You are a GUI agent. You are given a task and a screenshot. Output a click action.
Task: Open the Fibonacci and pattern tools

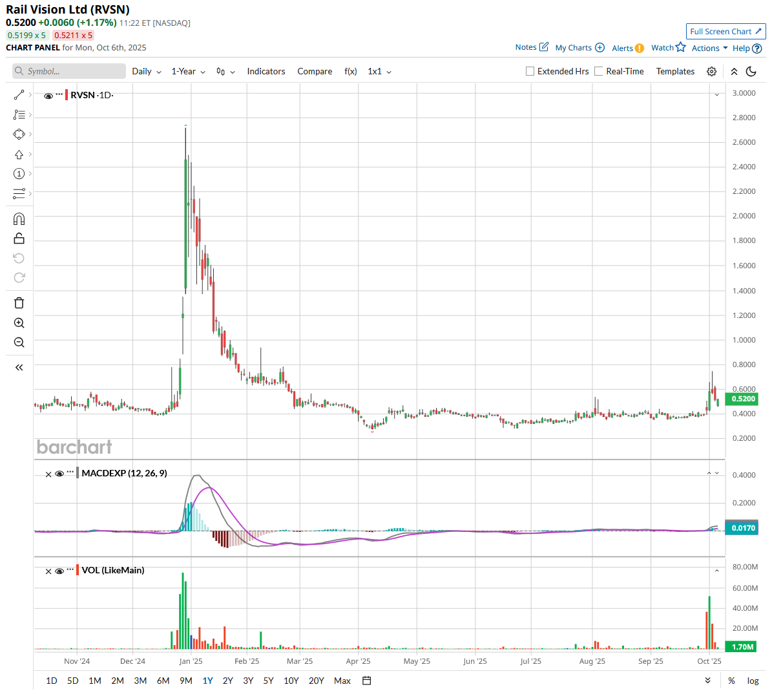19,115
